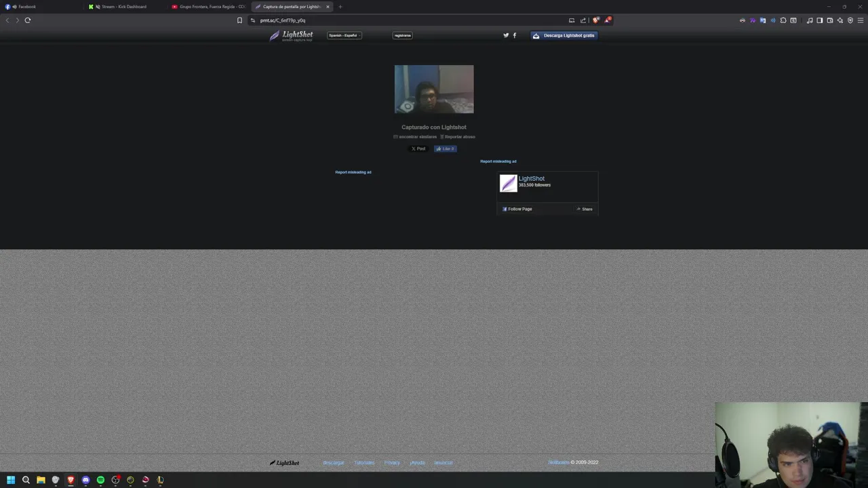This screenshot has width=868, height=488.
Task: Click Lightshot Facebook icon in header
Action: point(515,35)
